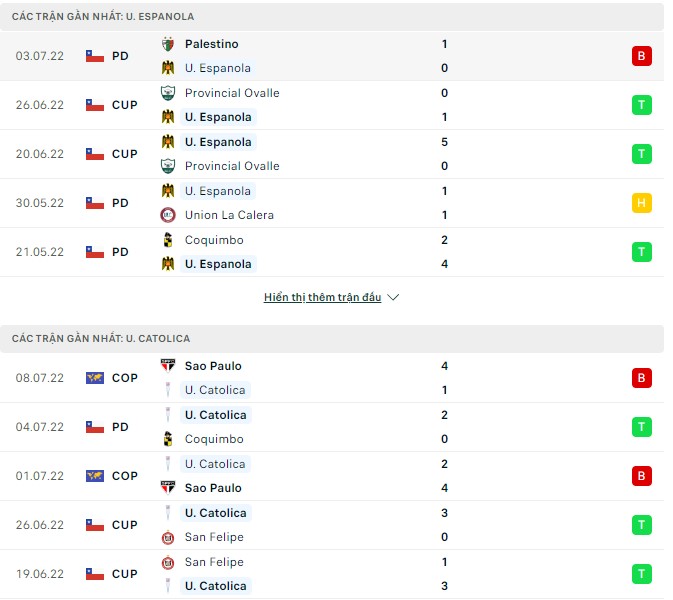Click Provincial Ovalle crest in 26.06.22 match

[167, 93]
